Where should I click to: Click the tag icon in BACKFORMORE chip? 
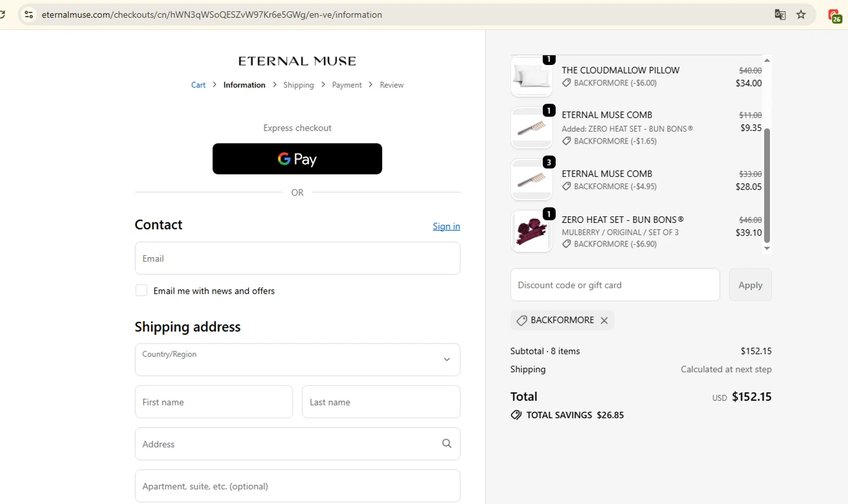tap(521, 320)
